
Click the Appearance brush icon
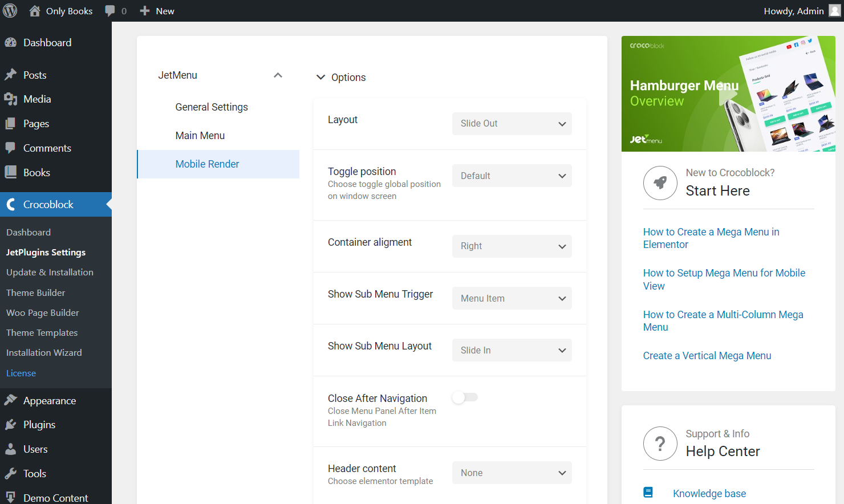point(10,400)
